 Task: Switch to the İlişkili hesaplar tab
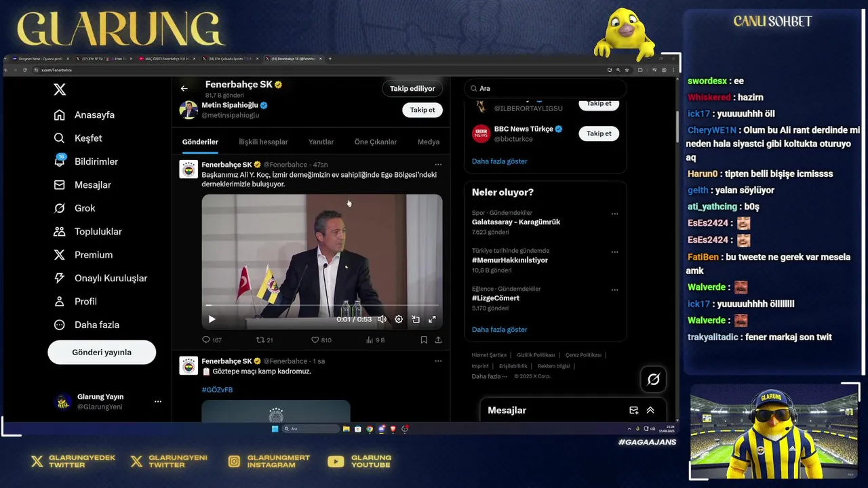pyautogui.click(x=263, y=142)
